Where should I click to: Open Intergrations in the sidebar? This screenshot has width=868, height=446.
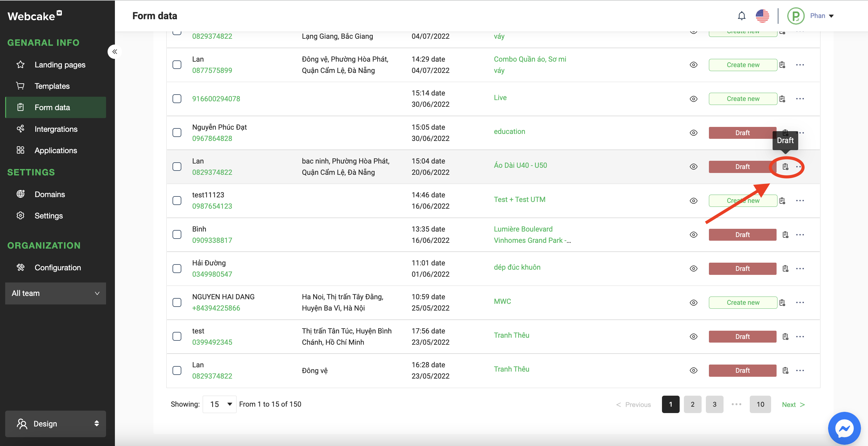[x=55, y=129]
